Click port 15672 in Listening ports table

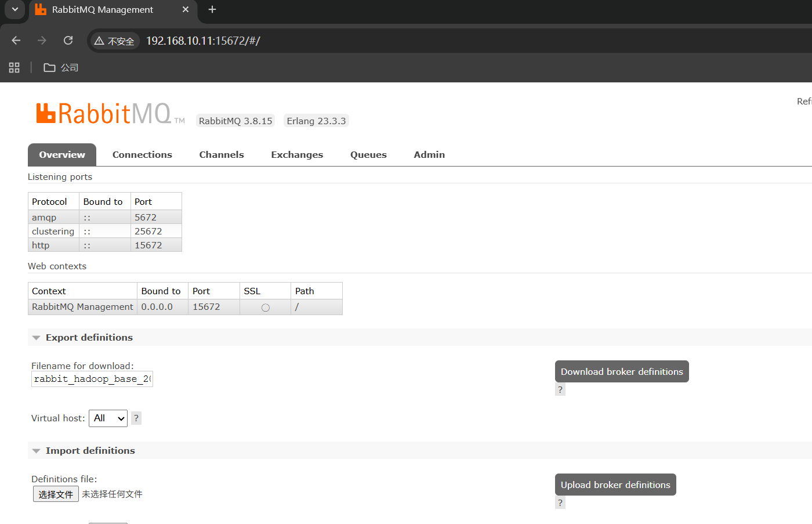pos(156,245)
